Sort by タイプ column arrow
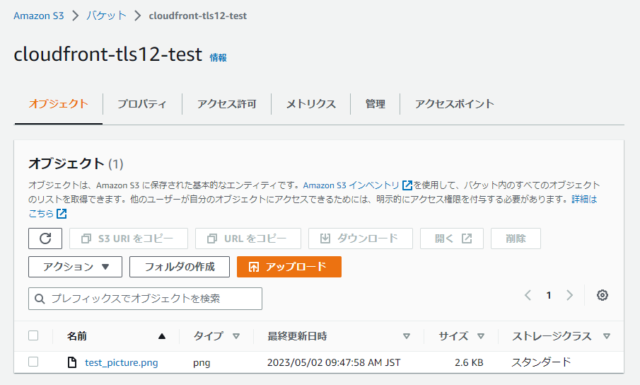 [236, 336]
